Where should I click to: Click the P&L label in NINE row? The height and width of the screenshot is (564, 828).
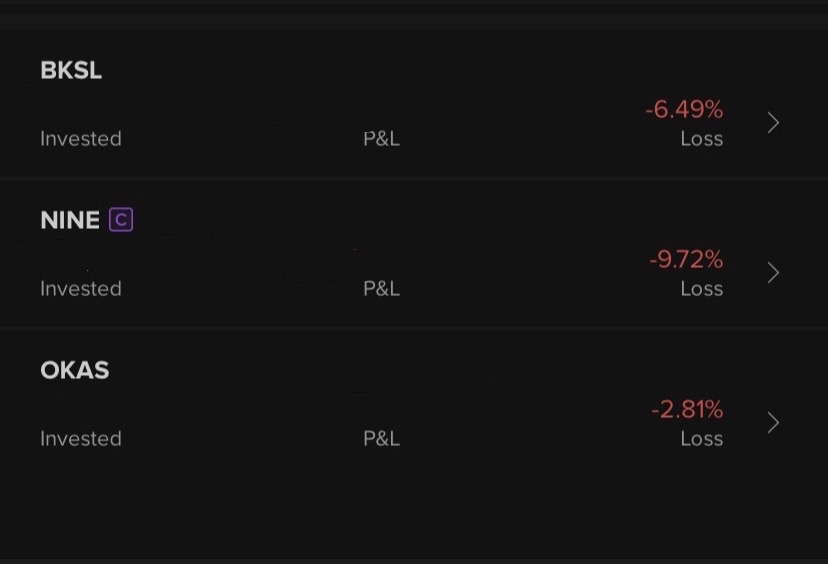coord(381,289)
